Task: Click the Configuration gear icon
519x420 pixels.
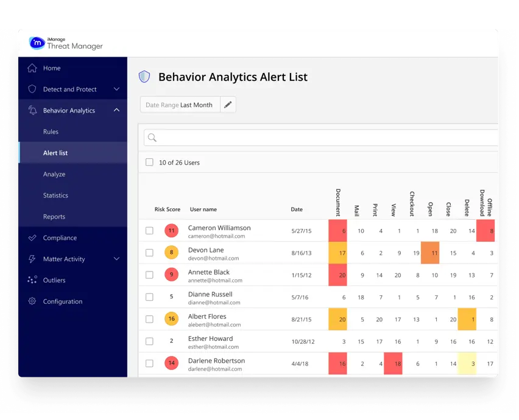Action: click(32, 301)
